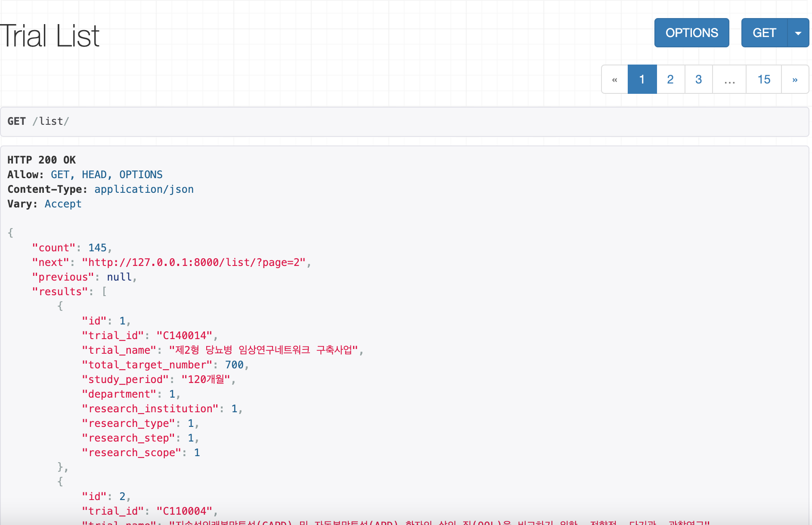Click the GET label before /list/

(x=16, y=121)
